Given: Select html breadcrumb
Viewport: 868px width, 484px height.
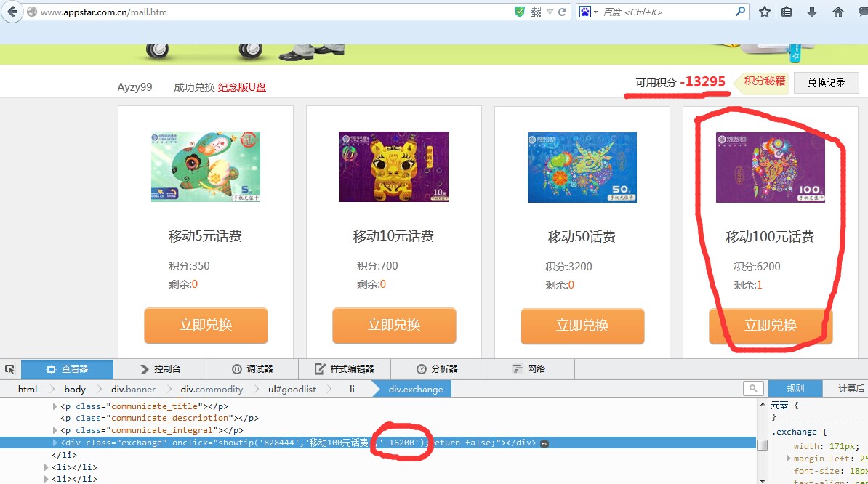Looking at the screenshot, I should click(x=28, y=390).
